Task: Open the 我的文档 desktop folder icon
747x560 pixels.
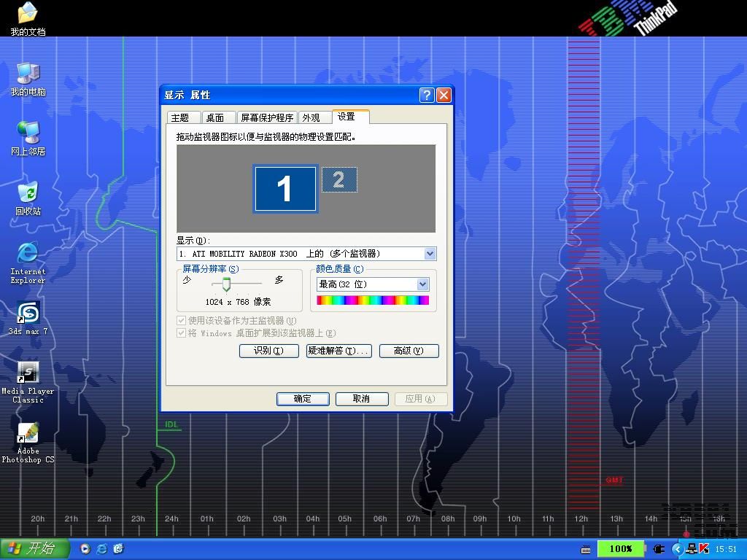Action: tap(28, 14)
